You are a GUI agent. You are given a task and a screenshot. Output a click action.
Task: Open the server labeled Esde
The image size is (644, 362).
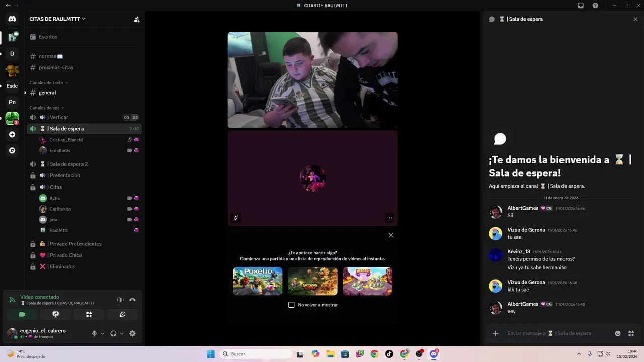pos(12,86)
